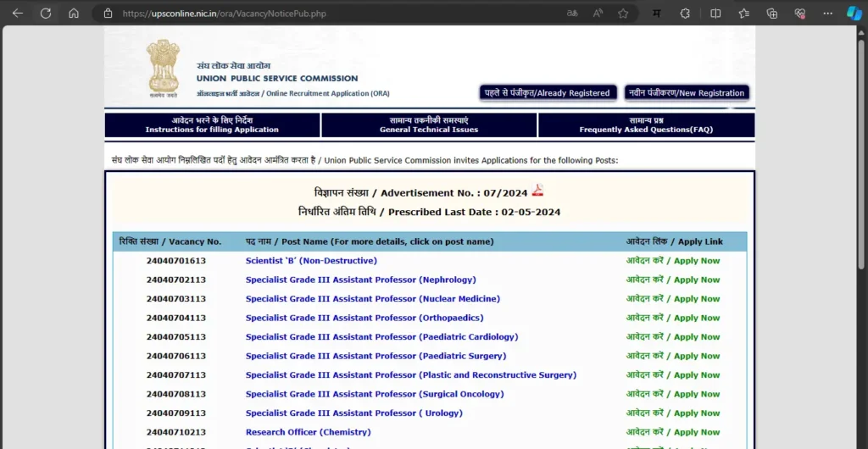The height and width of the screenshot is (449, 868).
Task: Toggle Split screen icon in toolbar
Action: [715, 14]
